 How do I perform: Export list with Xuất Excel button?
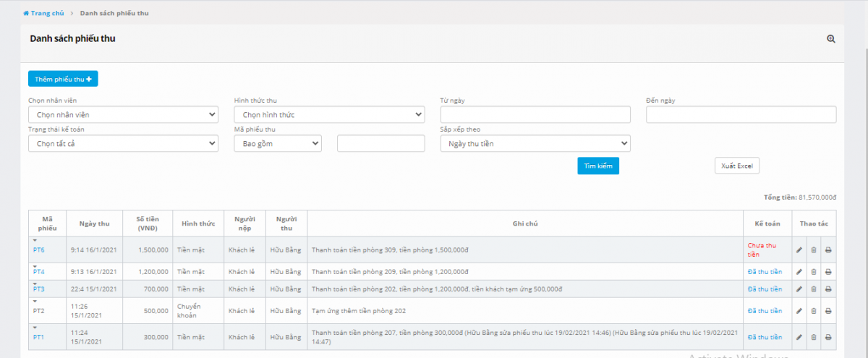tap(736, 166)
